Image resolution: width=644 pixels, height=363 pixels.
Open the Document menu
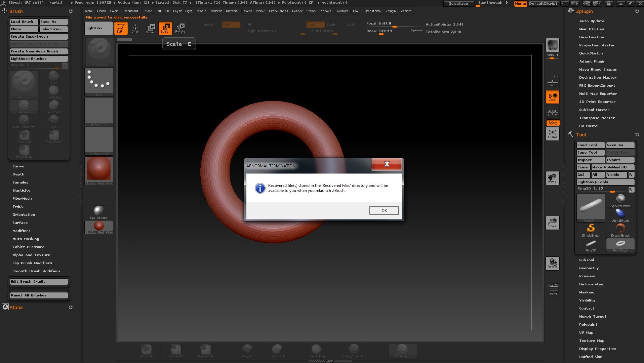(x=131, y=11)
